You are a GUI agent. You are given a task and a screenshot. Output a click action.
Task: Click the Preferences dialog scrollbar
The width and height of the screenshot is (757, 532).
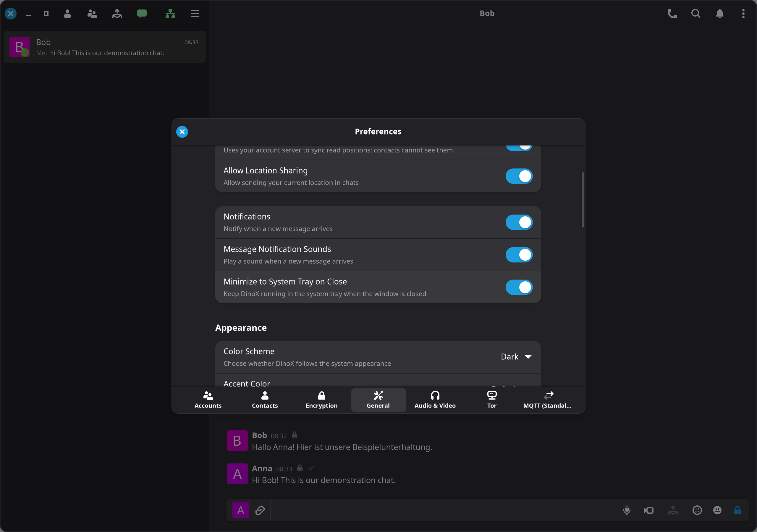click(583, 200)
